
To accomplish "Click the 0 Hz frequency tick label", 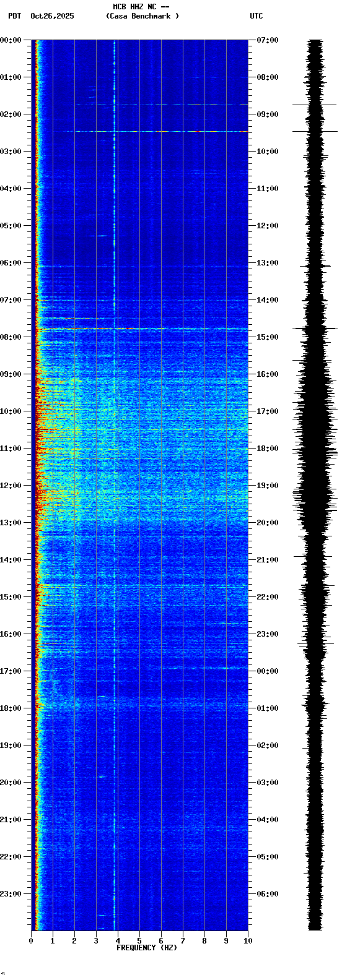I will [31, 941].
